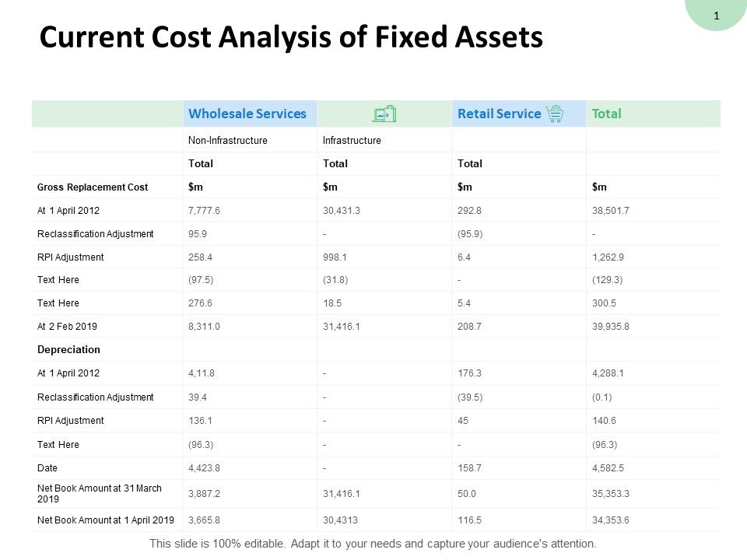Select value 30,4313
This screenshot has width=747, height=560.
coord(340,520)
